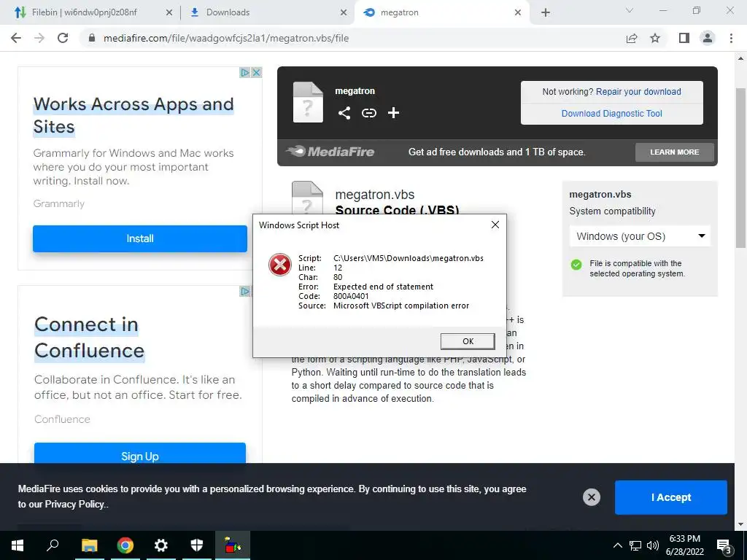This screenshot has height=560, width=747.
Task: Open Windows Security shield in taskbar
Action: pyautogui.click(x=197, y=545)
